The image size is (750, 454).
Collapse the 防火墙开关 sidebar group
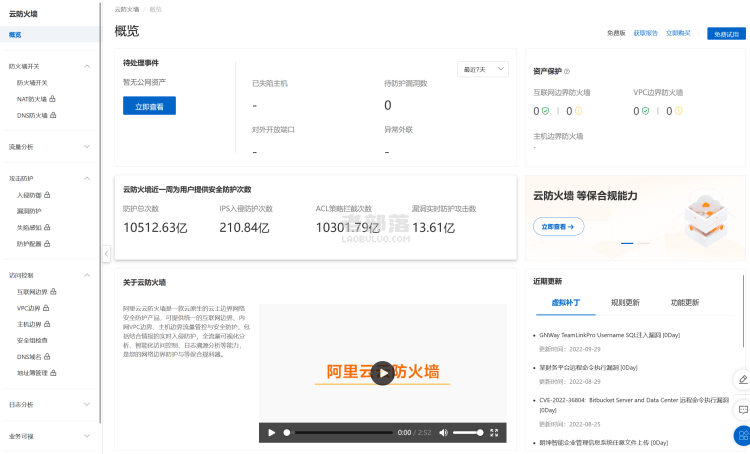click(87, 66)
